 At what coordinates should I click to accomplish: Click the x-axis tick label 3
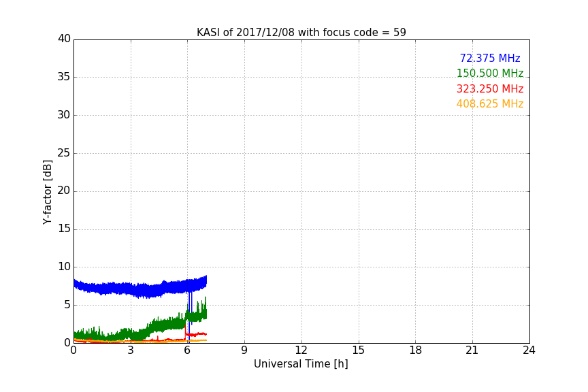point(131,350)
